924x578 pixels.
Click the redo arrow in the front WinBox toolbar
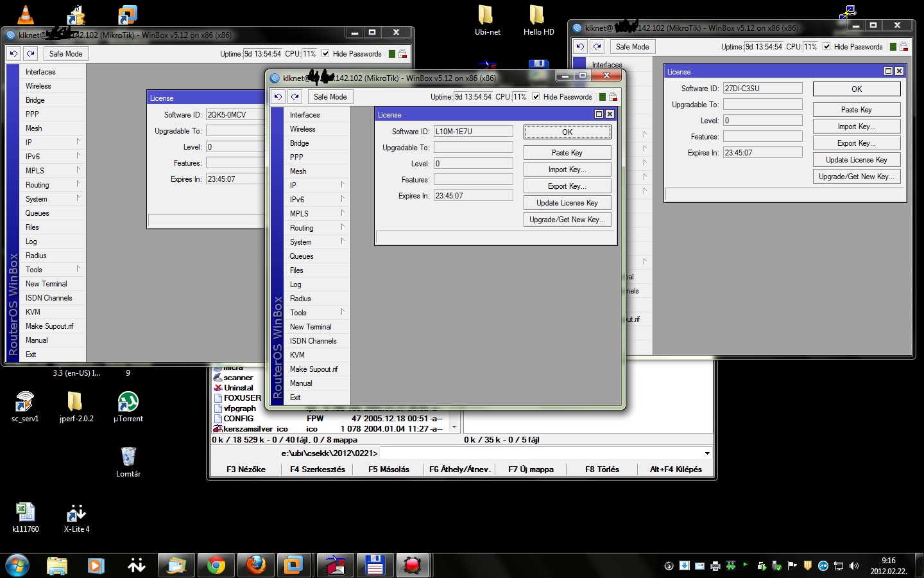click(295, 96)
